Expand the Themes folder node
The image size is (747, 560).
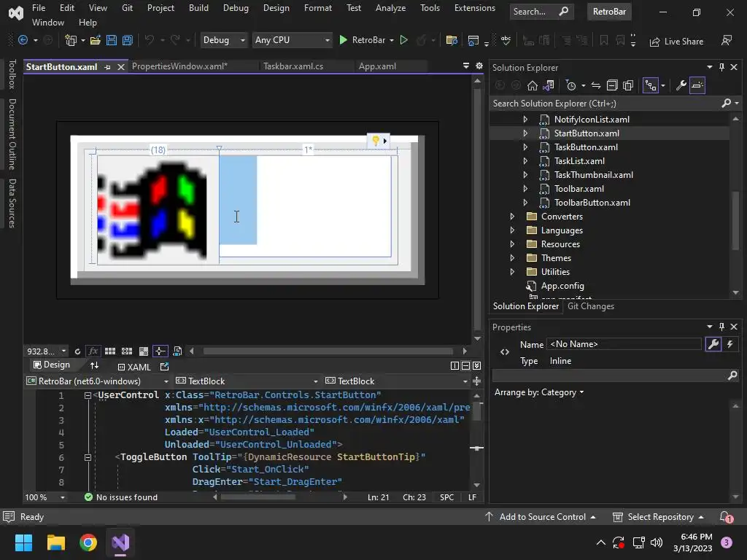click(512, 258)
